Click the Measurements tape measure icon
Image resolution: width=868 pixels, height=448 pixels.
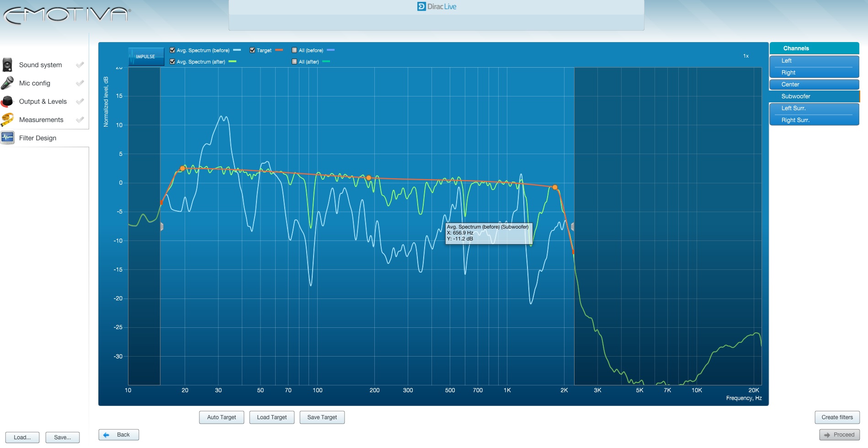[x=7, y=120]
